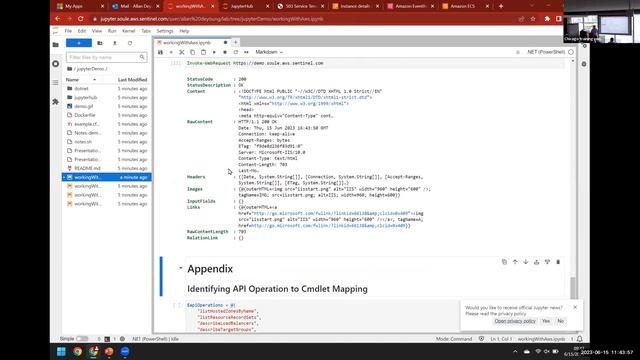Screen dimensions: 640x360
Task: Click the new folder icon in file browser
Action: pyautogui.click(x=100, y=43)
